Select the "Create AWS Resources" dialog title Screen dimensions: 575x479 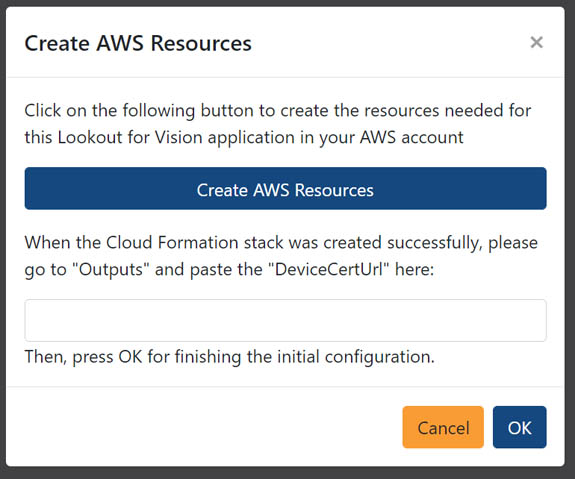tap(138, 43)
